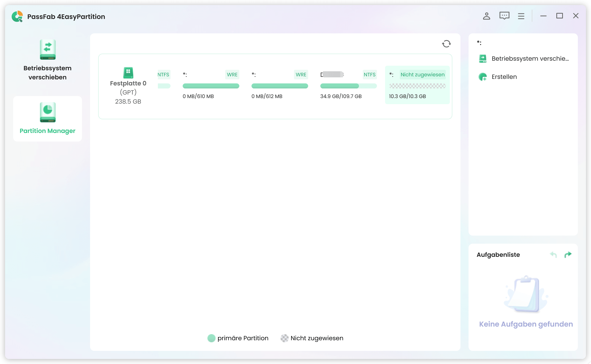
Task: Click the Festplatte 0 disk icon
Action: point(128,73)
